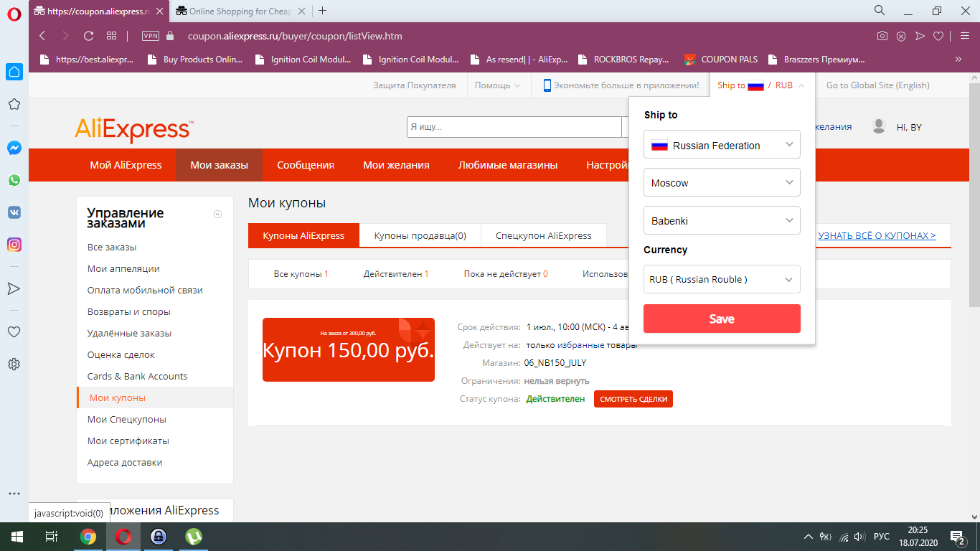Open Возвраты и споры link

tap(129, 311)
